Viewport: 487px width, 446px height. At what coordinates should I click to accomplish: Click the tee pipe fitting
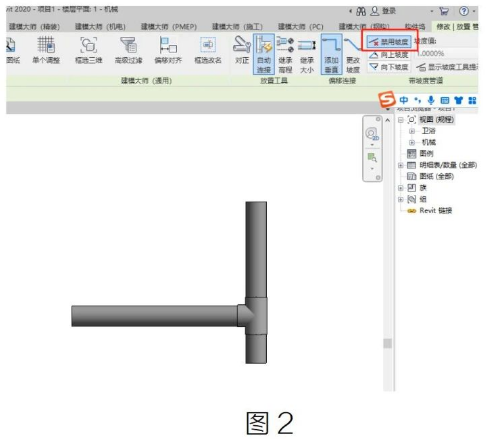click(x=253, y=316)
